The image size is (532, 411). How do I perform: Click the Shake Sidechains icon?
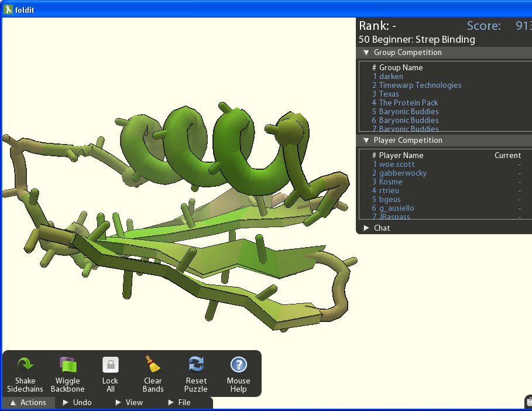coord(25,365)
